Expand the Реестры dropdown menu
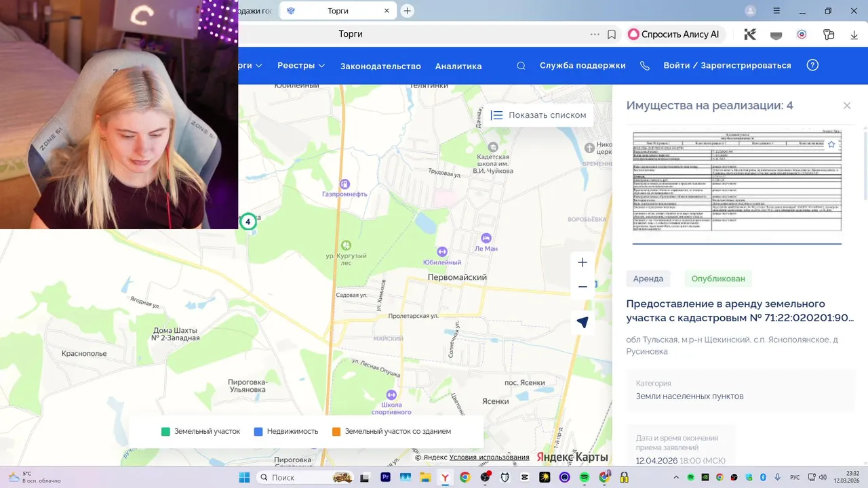 301,66
